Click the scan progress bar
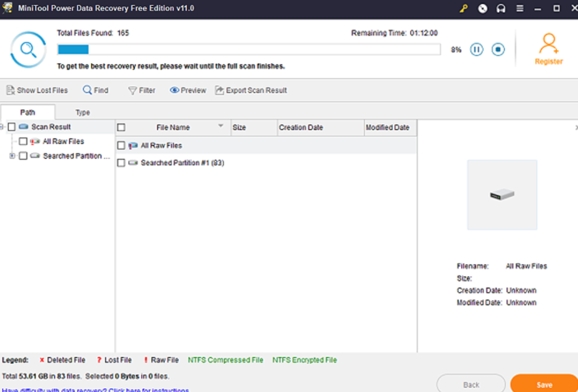This screenshot has width=578, height=392. (249, 49)
